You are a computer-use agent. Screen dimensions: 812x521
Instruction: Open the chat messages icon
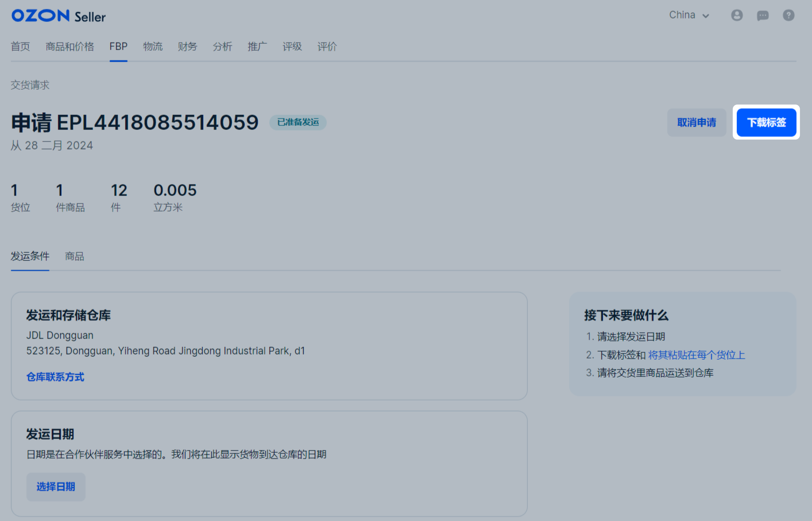coord(763,16)
